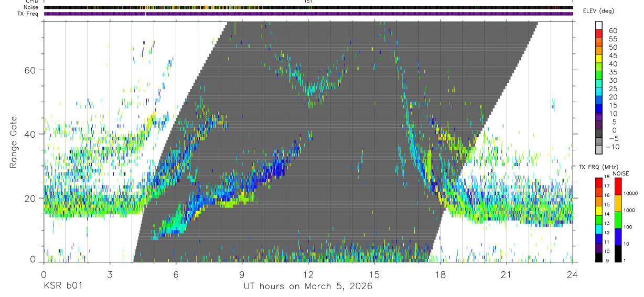Screen dimensions: 644x297
Task: Click the red top segment of the NOISE bar
Action: tap(618, 186)
